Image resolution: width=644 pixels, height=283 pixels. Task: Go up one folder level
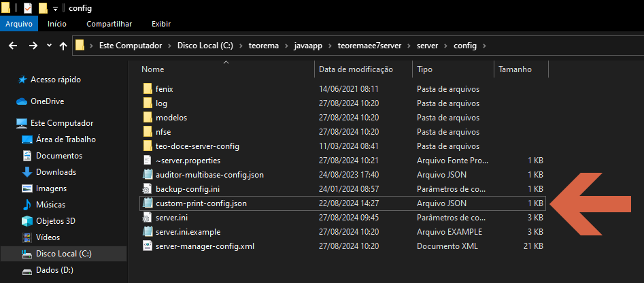[63, 46]
